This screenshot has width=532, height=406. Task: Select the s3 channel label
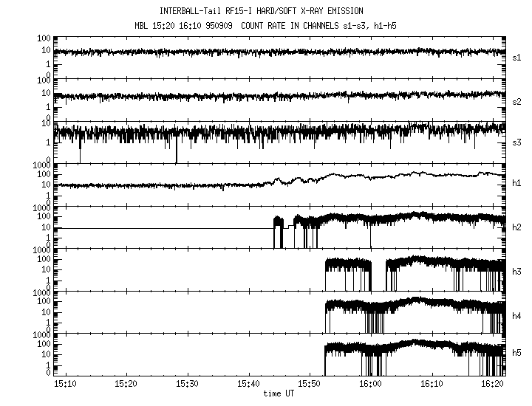(516, 143)
